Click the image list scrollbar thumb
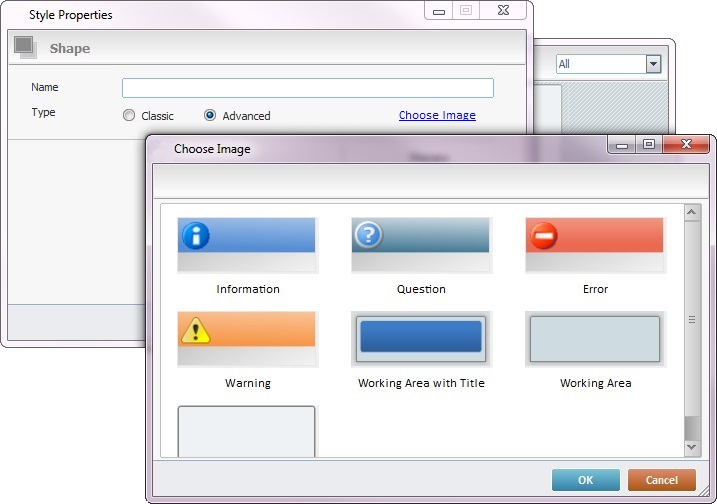 pyautogui.click(x=691, y=320)
